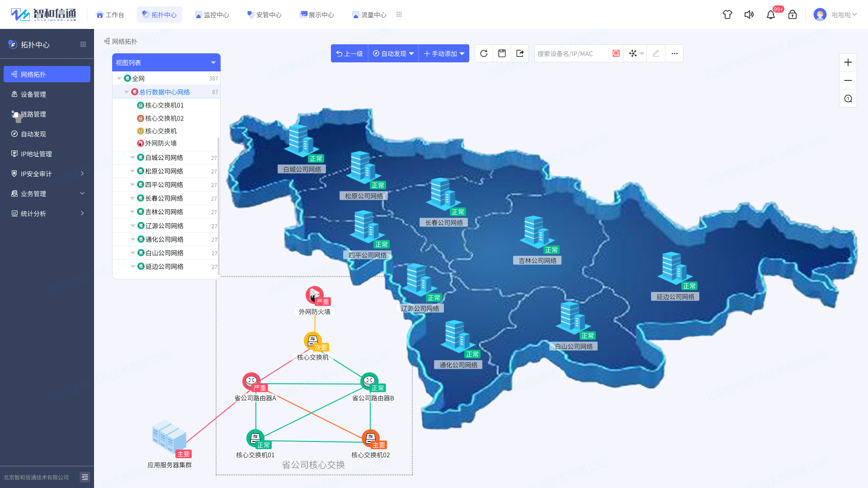Click the grid icon beside 拓扑中心 sidebar title
This screenshot has height=488, width=868.
coord(83,44)
